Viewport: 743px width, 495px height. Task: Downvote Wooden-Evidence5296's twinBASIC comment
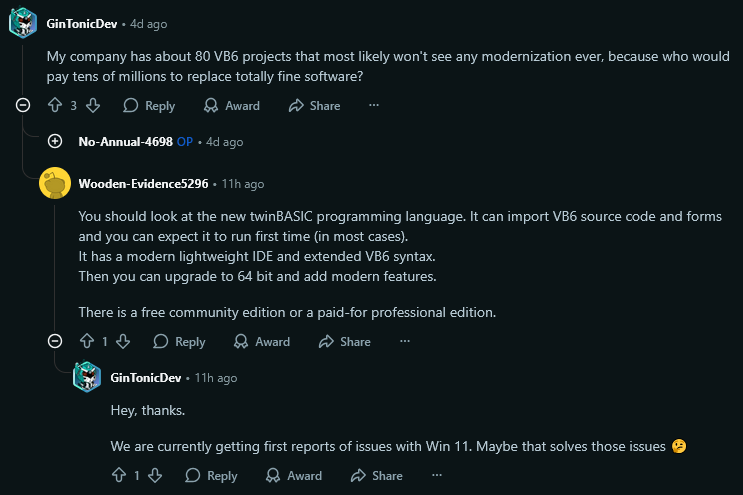coord(123,341)
